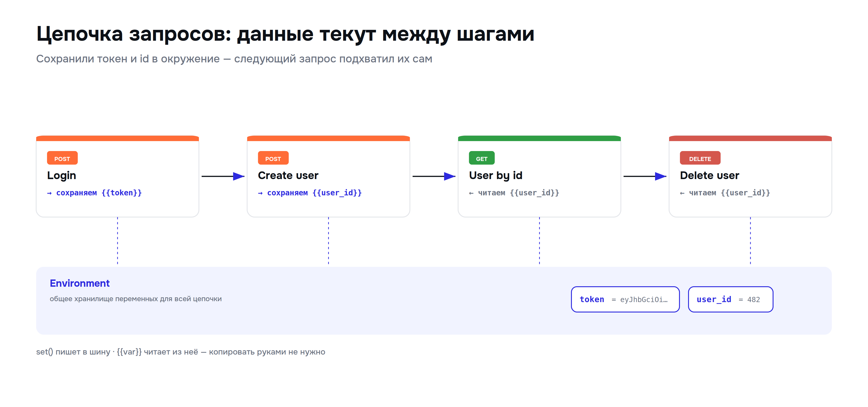Click 'читаем {{user_id}}' under User by id

click(514, 193)
